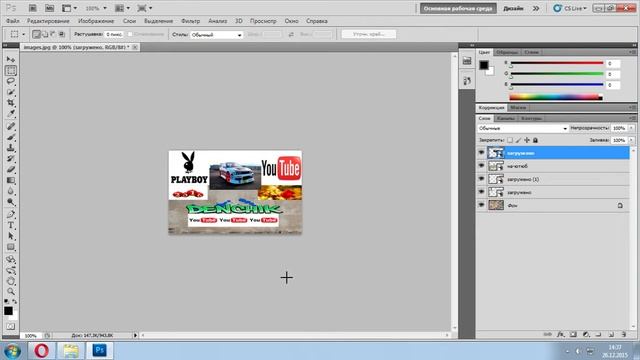Select the Pen tool
Viewport: 640px width, 360px height.
11,214
